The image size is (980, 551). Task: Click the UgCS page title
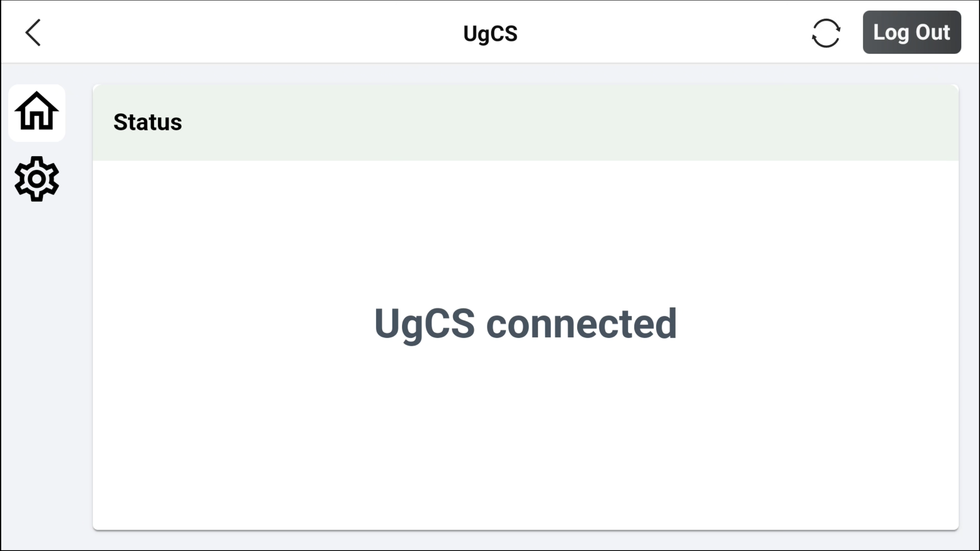(x=490, y=34)
